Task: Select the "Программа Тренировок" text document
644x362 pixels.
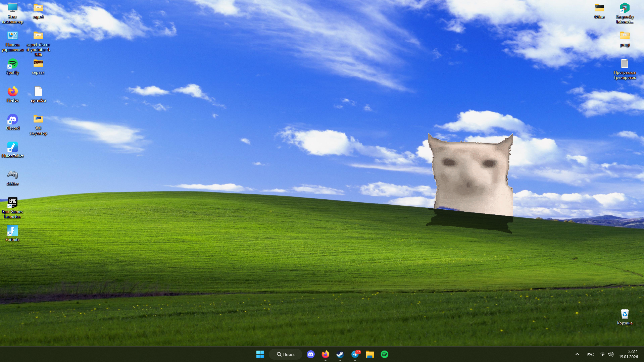Action: (625, 69)
